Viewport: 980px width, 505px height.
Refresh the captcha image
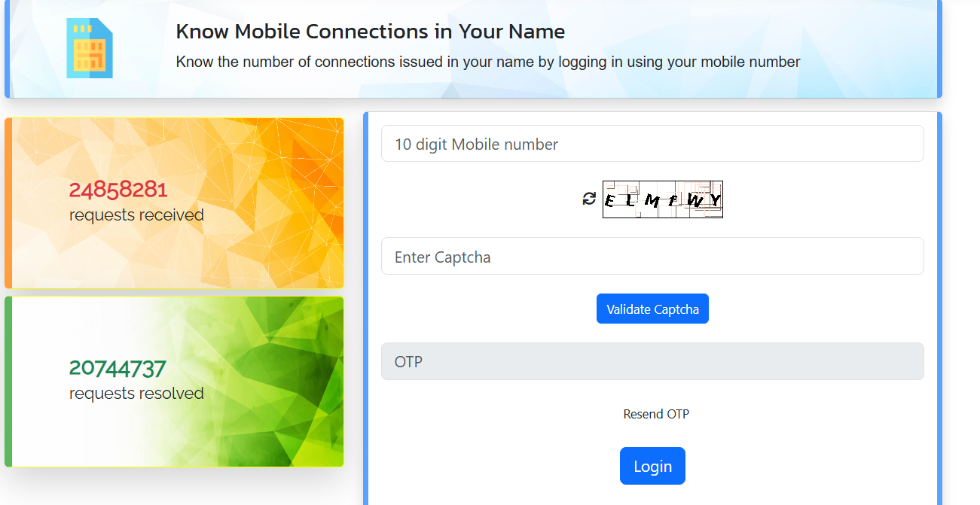coord(589,199)
